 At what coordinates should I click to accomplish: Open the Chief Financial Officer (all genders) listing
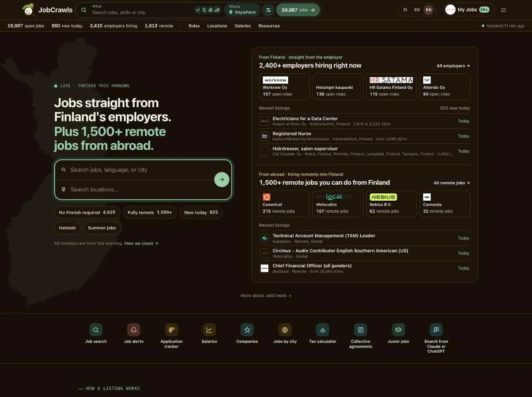pyautogui.click(x=365, y=269)
